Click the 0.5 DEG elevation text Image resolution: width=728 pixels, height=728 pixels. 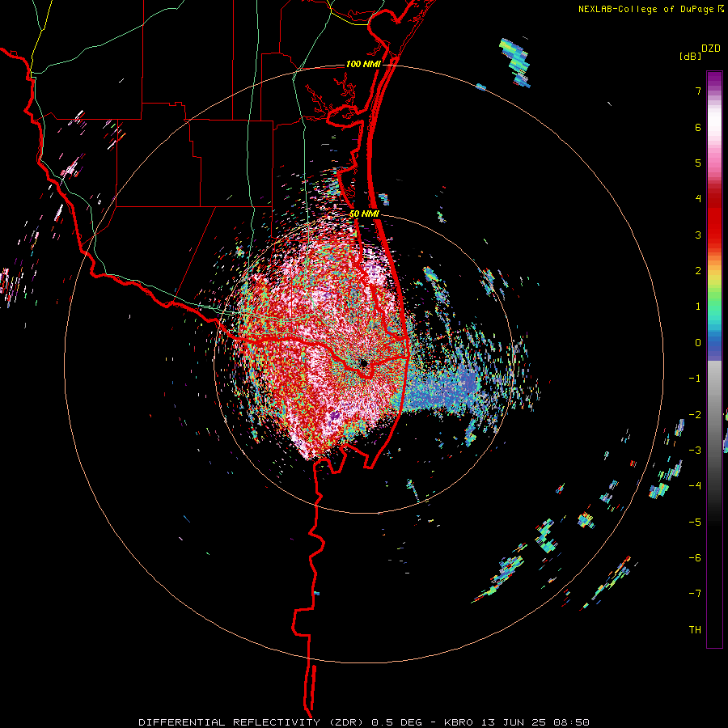[x=396, y=722]
